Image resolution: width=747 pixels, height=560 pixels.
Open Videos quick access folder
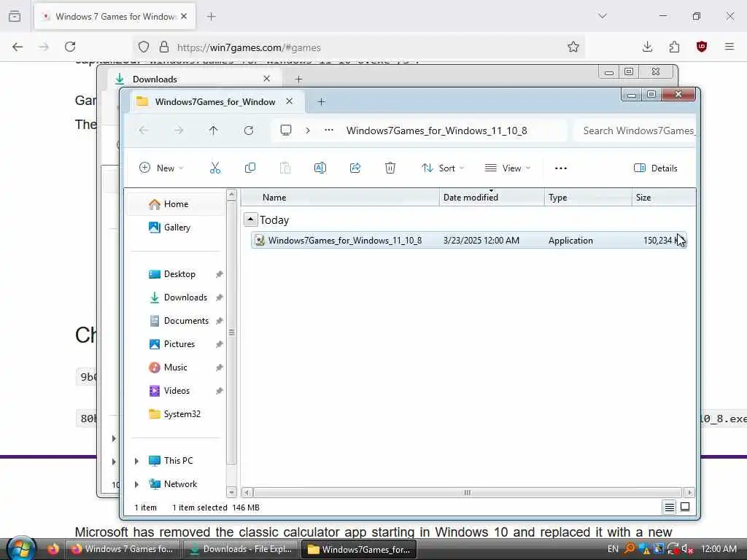177,391
